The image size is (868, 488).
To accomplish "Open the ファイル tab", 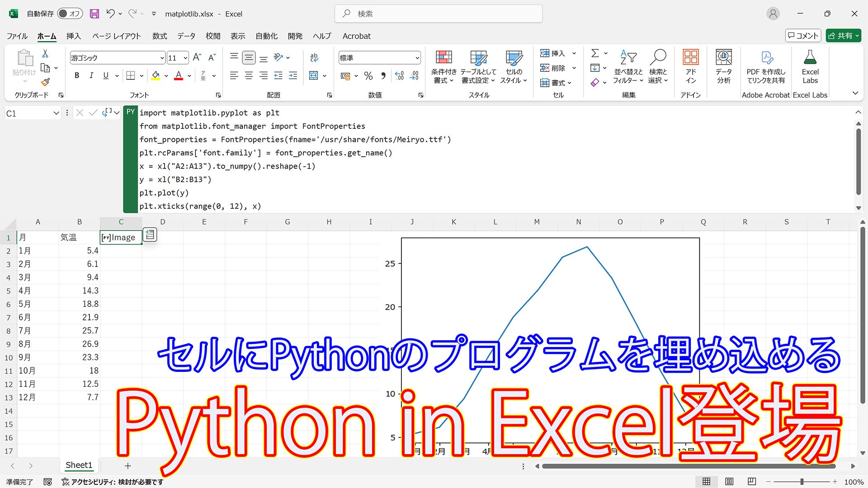I will [x=17, y=36].
